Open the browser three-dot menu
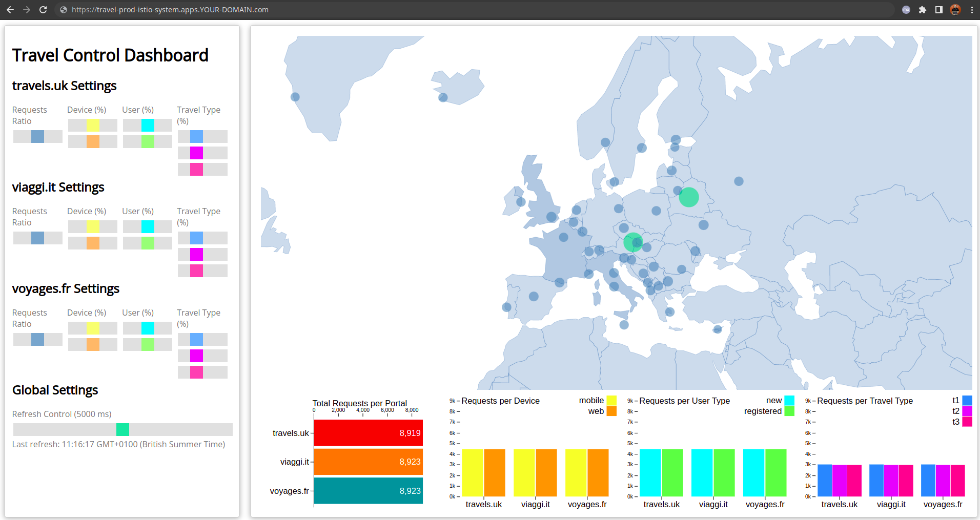 click(972, 10)
